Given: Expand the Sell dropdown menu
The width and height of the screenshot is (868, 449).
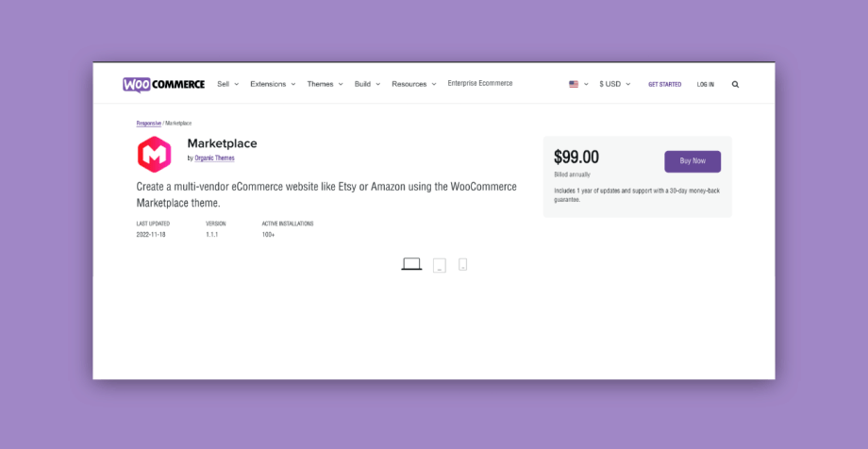Looking at the screenshot, I should tap(227, 84).
